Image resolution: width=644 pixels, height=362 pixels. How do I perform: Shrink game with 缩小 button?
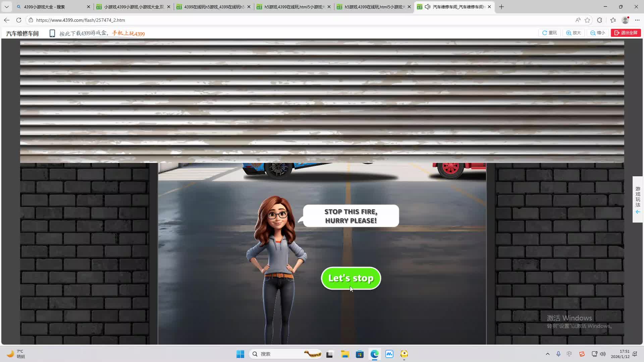(598, 33)
